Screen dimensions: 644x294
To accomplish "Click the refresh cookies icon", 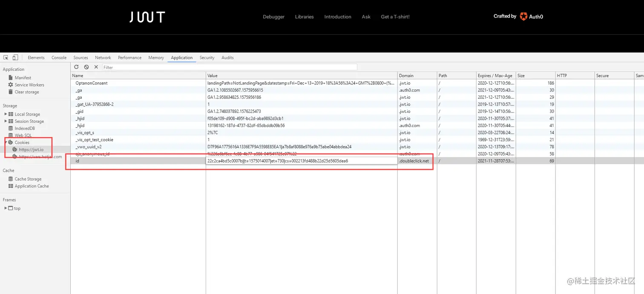I will [x=77, y=67].
